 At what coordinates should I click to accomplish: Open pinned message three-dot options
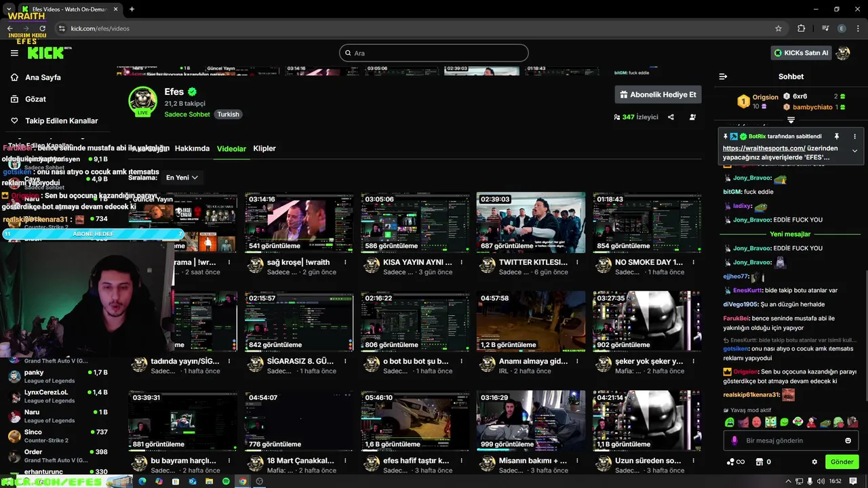[854, 136]
